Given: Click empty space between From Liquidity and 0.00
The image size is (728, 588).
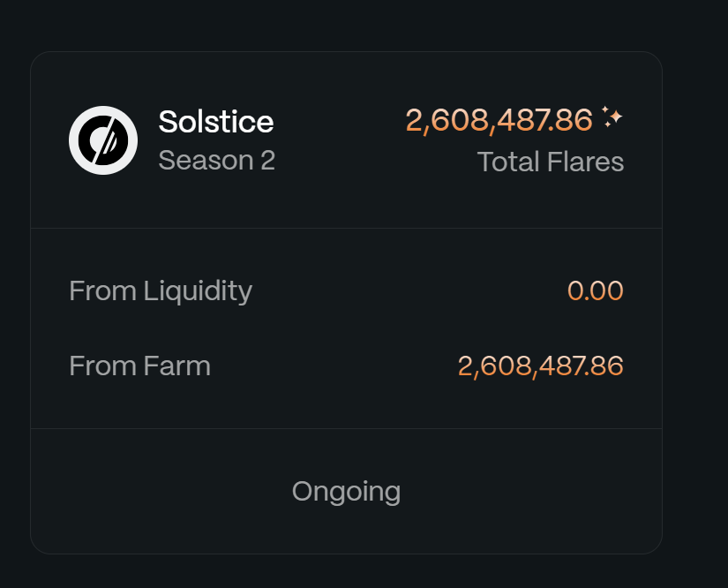Looking at the screenshot, I should tap(406, 290).
